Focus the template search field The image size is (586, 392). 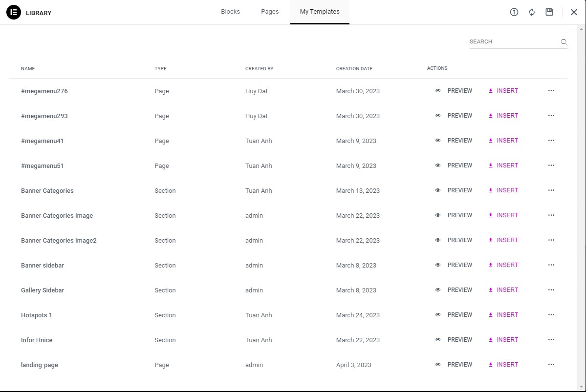click(x=513, y=42)
